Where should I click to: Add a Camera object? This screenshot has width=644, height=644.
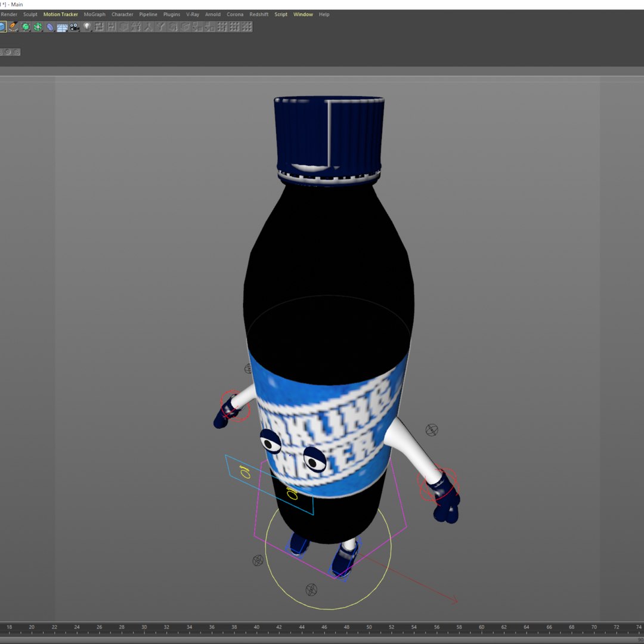(75, 27)
